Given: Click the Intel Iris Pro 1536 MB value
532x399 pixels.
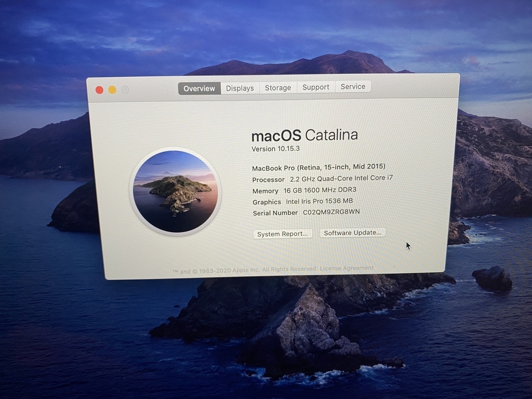Looking at the screenshot, I should pos(320,201).
